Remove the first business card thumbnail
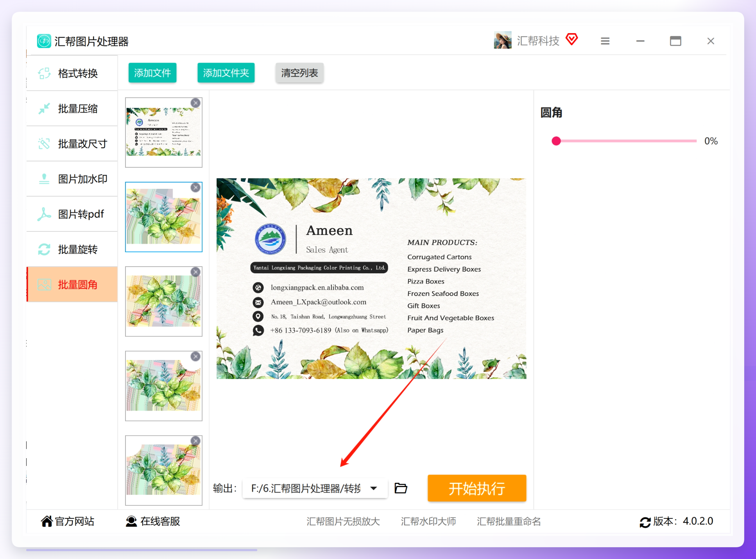Screen dimensions: 756x559 click(195, 103)
